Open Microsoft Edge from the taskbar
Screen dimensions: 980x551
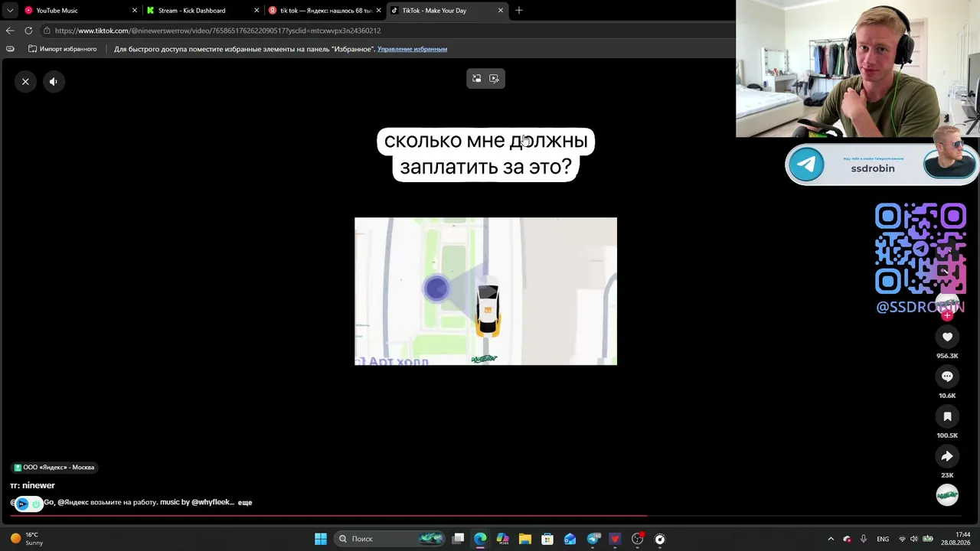click(480, 539)
